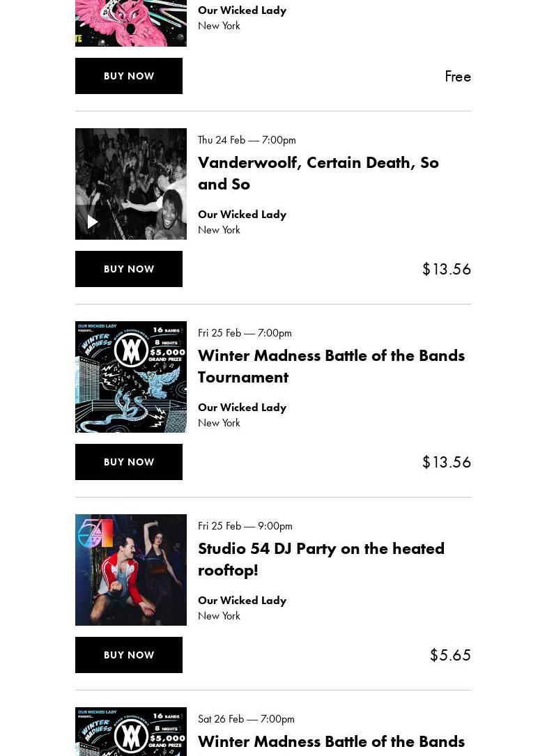Open Studio 54 DJ Party event title
The width and height of the screenshot is (547, 756).
[321, 559]
